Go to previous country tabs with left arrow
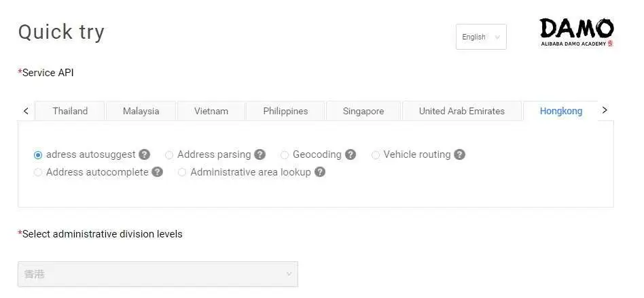 (x=26, y=111)
